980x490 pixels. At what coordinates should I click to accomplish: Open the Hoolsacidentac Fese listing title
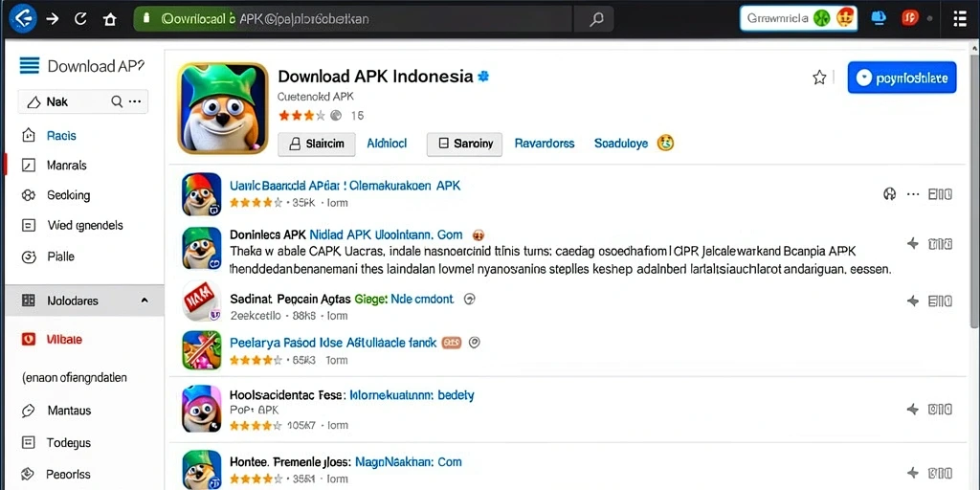(352, 395)
